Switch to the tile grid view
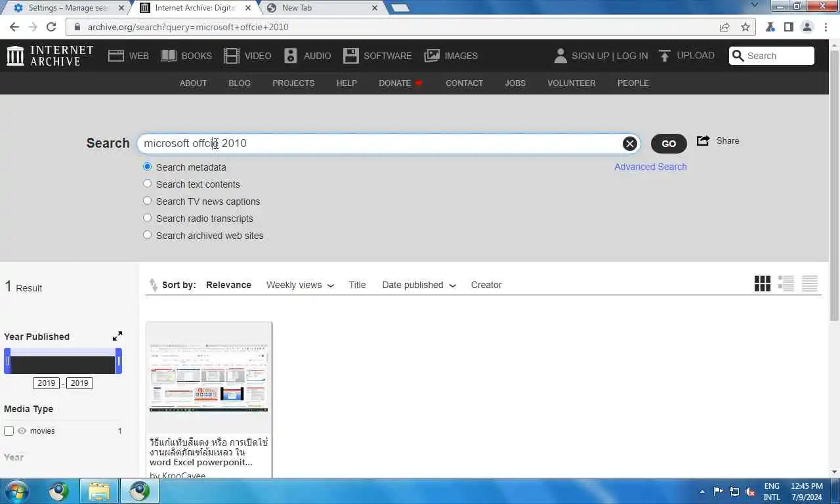Image resolution: width=840 pixels, height=504 pixels. click(763, 283)
